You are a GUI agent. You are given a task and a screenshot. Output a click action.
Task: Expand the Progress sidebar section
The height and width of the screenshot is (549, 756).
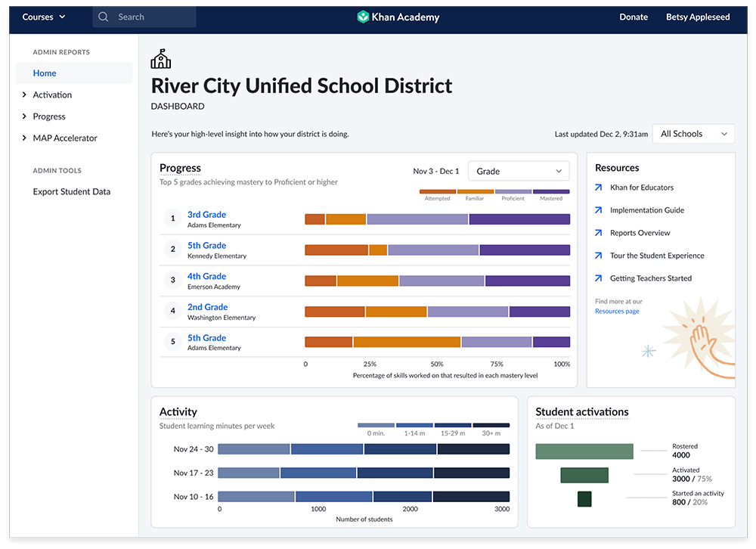pyautogui.click(x=26, y=116)
